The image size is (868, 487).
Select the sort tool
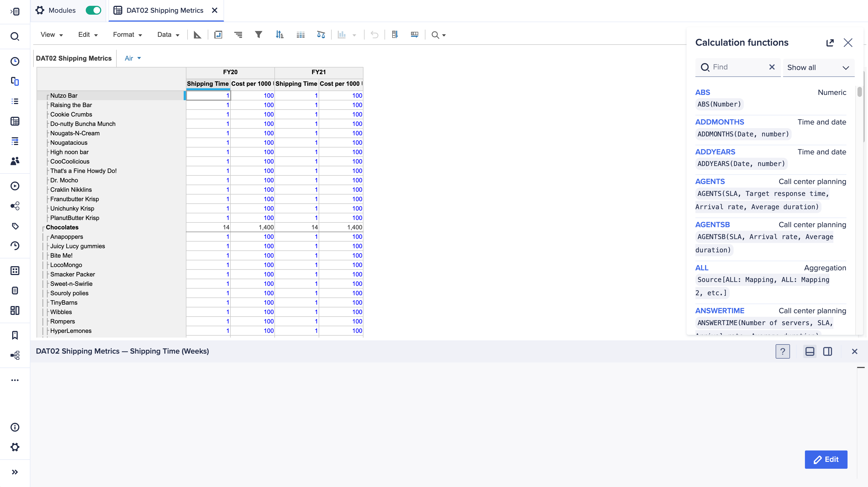click(x=280, y=34)
